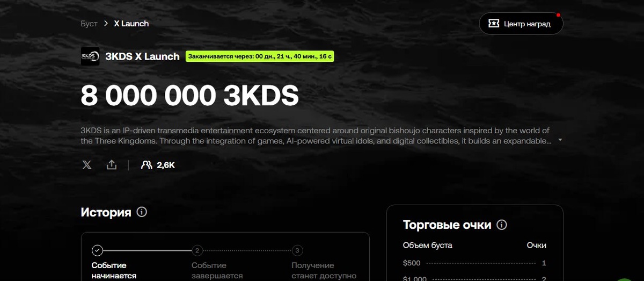Screen dimensions: 644x281
Task: Click the Торговые очки heading
Action: 447,225
